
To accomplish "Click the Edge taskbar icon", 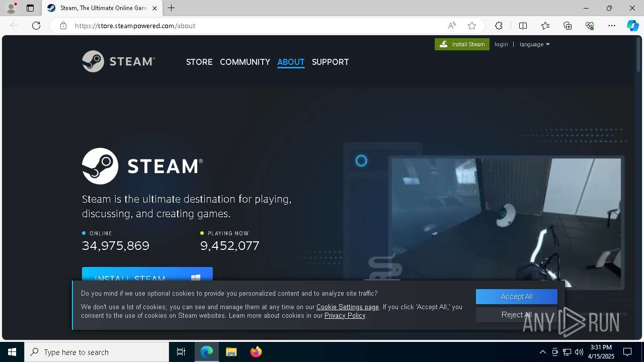I will pyautogui.click(x=207, y=352).
